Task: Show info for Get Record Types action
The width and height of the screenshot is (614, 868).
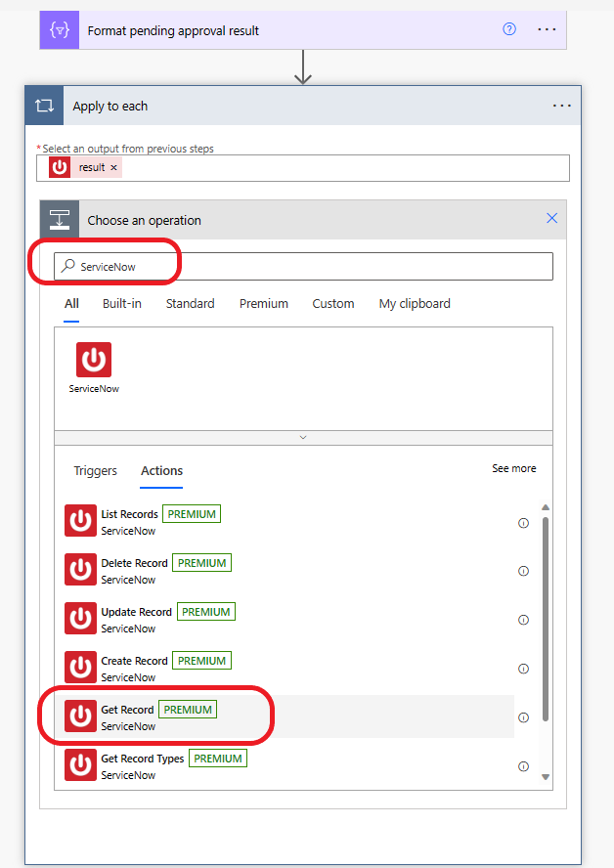Action: point(523,766)
